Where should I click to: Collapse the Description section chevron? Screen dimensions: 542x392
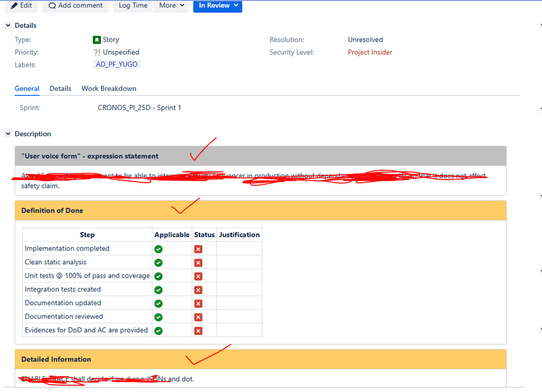pos(8,134)
